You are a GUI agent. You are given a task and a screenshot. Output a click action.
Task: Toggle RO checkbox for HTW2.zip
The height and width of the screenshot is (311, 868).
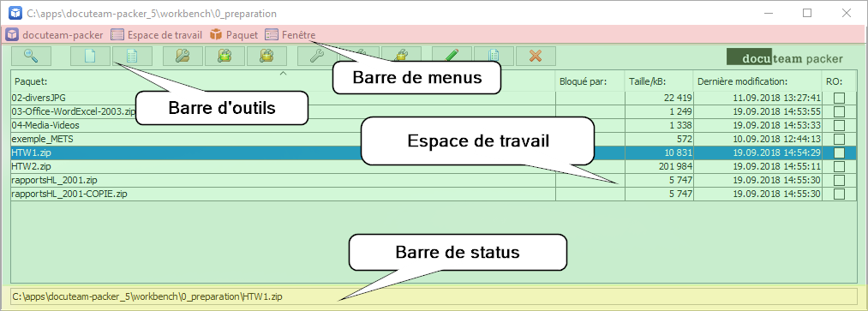[x=839, y=166]
